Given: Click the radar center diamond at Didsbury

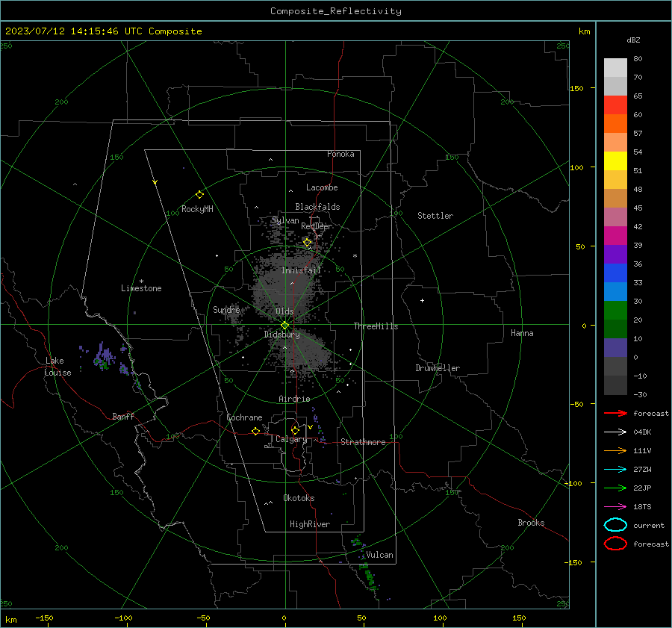Looking at the screenshot, I should pyautogui.click(x=285, y=326).
